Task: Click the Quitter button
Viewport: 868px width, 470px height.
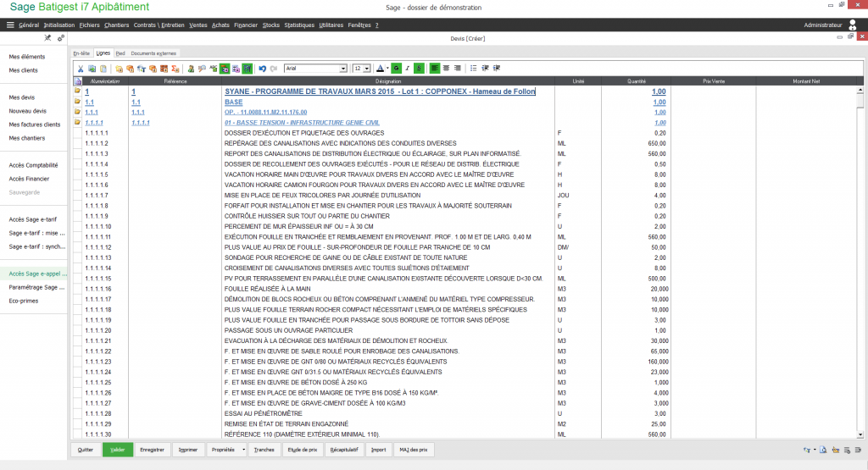Action: tap(86, 450)
